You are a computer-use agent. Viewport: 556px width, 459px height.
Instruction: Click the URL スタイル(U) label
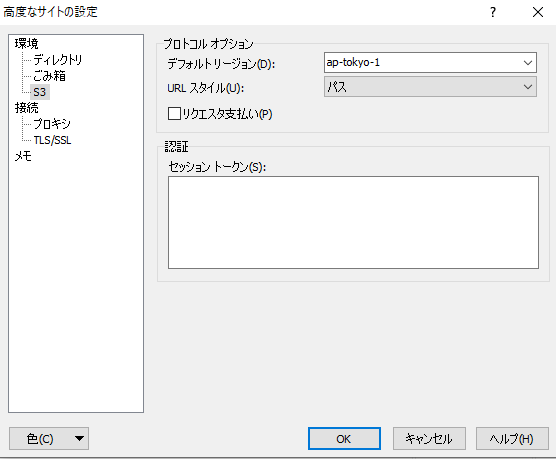pyautogui.click(x=206, y=88)
